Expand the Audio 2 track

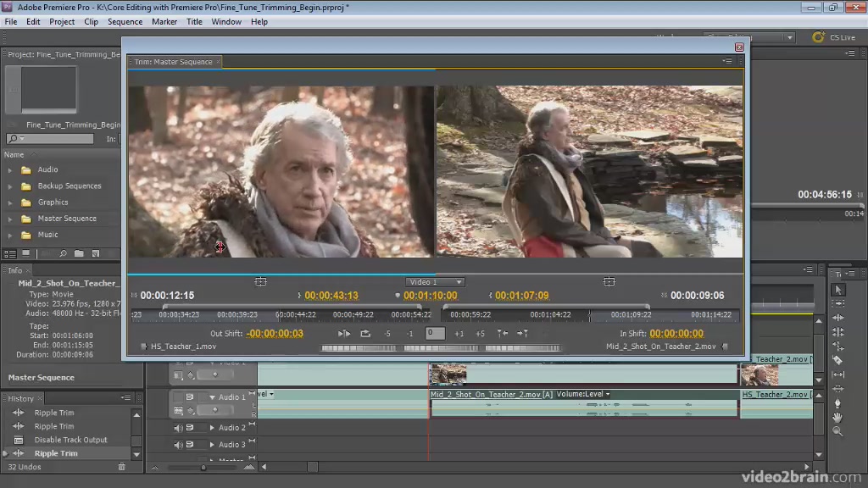coord(212,428)
